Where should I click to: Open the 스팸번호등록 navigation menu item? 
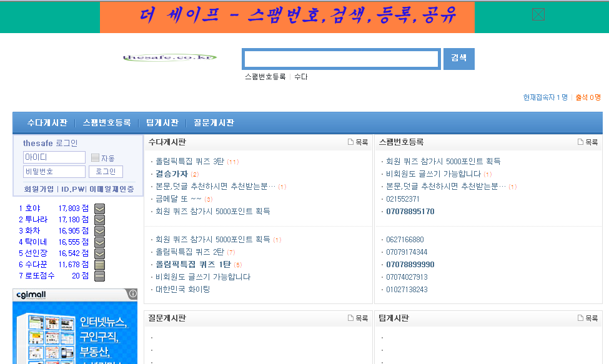click(x=107, y=123)
